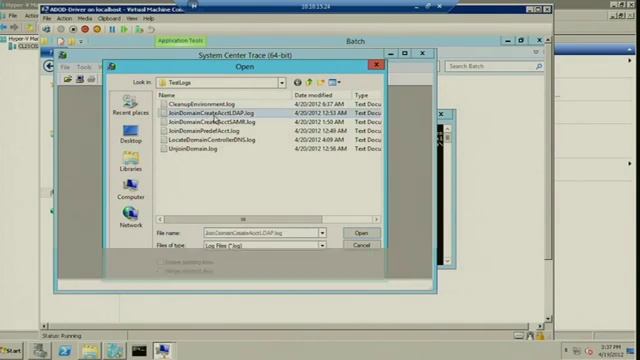640x360 pixels.
Task: Click save icon in System Center Trace toolbar
Action: (x=80, y=79)
